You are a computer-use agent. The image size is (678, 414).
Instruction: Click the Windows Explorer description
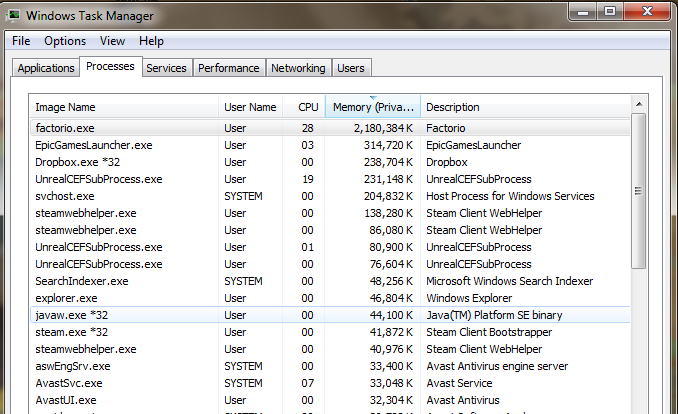[x=469, y=298]
